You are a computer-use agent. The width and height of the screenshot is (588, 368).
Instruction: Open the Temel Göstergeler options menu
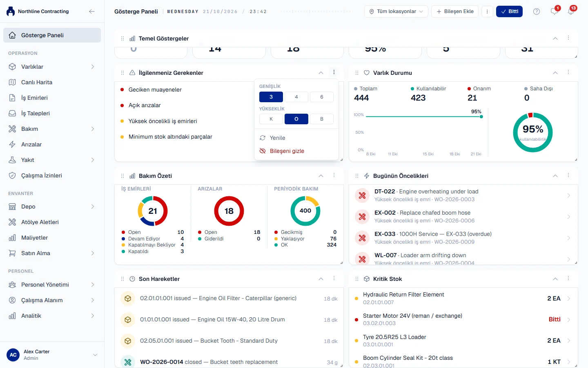coord(568,38)
